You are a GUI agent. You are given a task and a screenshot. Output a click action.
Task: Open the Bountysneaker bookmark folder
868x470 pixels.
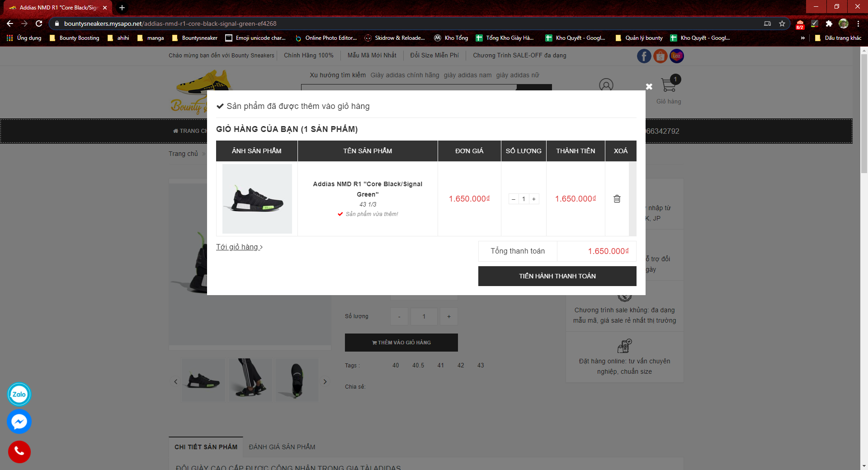click(x=195, y=38)
